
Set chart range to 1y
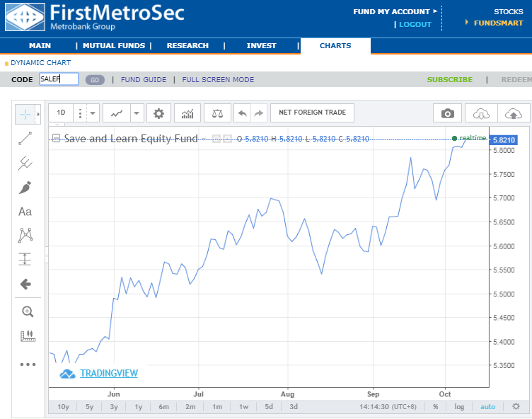coord(139,406)
